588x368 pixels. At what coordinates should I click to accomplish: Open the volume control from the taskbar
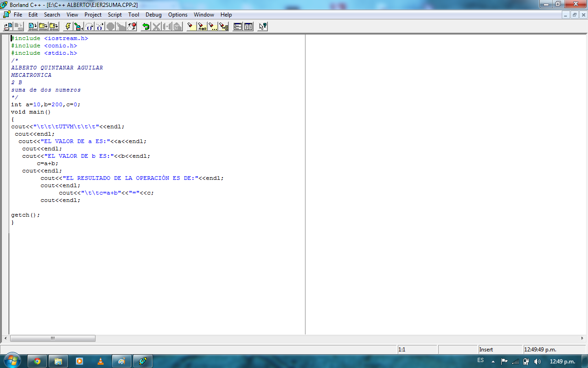click(x=538, y=361)
